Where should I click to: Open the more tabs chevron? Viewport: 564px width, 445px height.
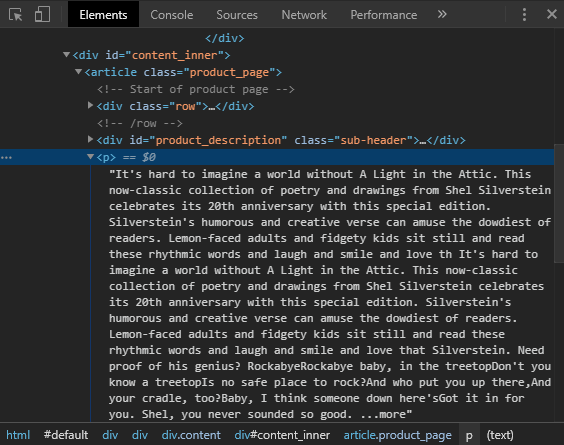442,14
